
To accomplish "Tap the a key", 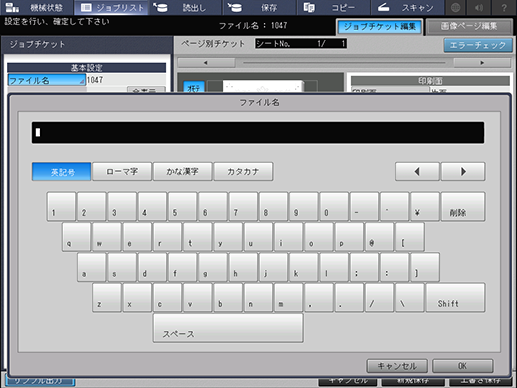I will [x=92, y=267].
